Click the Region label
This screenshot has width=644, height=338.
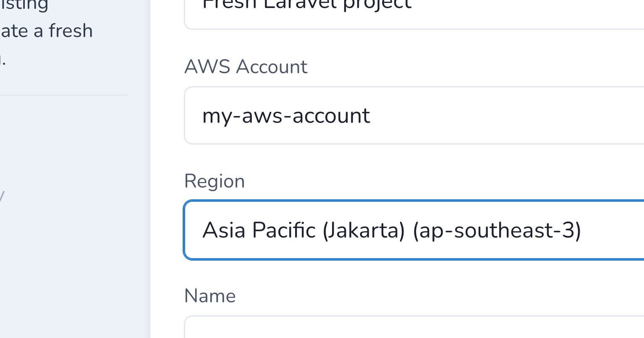pos(215,181)
